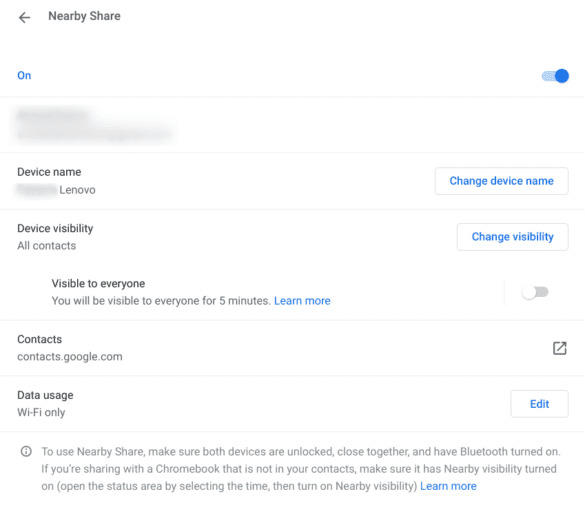Click the Change device name button
The width and height of the screenshot is (585, 505).
click(x=501, y=181)
